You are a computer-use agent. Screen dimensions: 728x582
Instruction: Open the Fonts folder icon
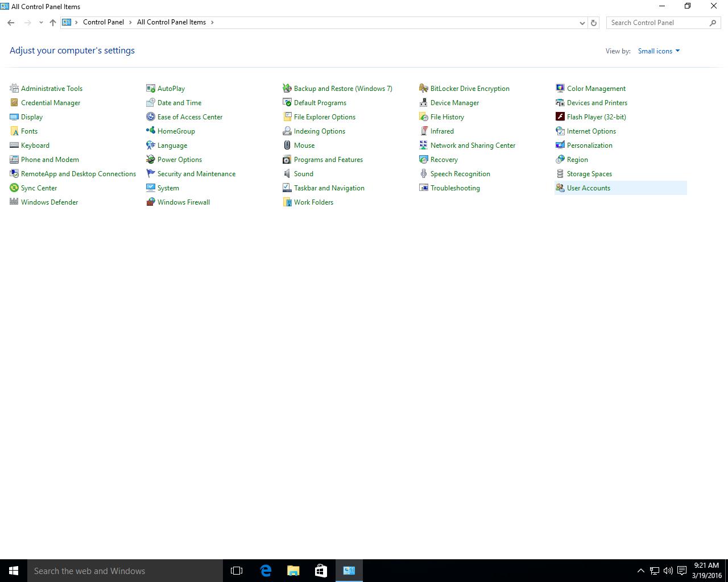click(14, 131)
